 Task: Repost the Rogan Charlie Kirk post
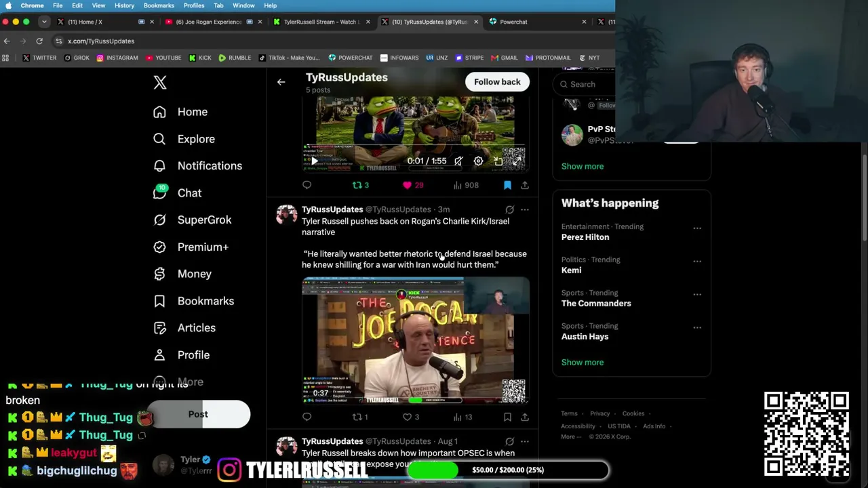pos(359,417)
